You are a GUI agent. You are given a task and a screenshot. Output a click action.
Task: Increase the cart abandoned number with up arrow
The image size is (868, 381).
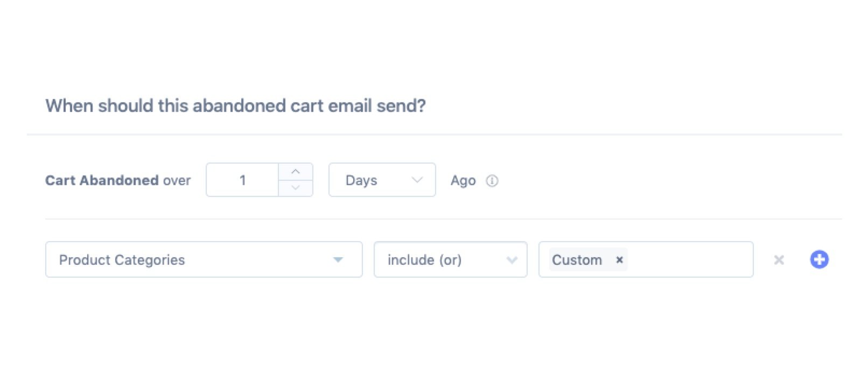pyautogui.click(x=295, y=172)
